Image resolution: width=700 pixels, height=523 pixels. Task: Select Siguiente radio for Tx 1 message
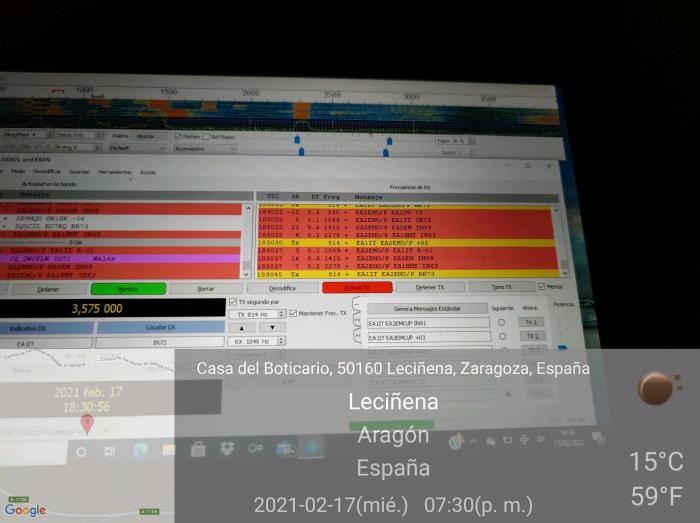coord(501,322)
